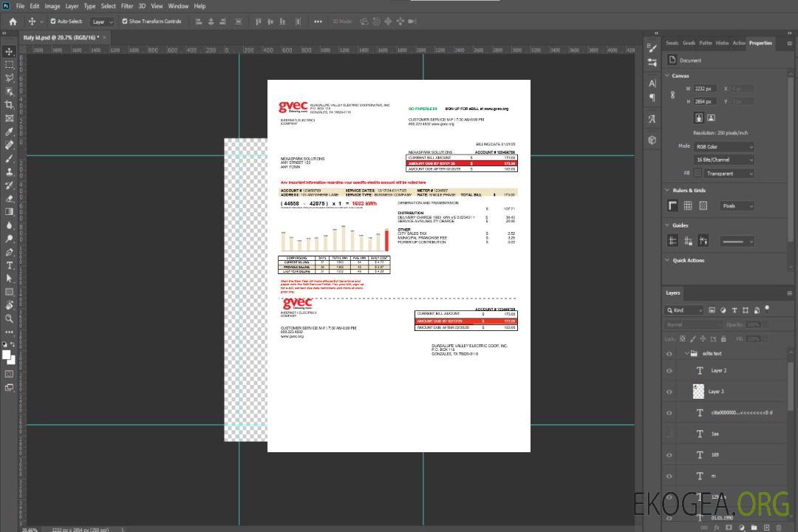Image resolution: width=798 pixels, height=532 pixels.
Task: Click the canvas Fill color swatch
Action: (698, 173)
